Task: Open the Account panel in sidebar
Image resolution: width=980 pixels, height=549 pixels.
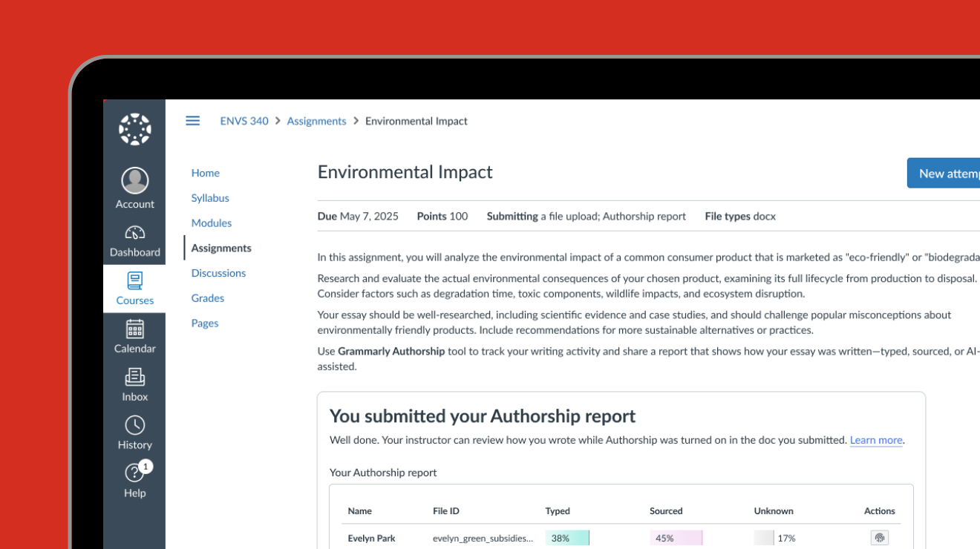Action: 134,185
